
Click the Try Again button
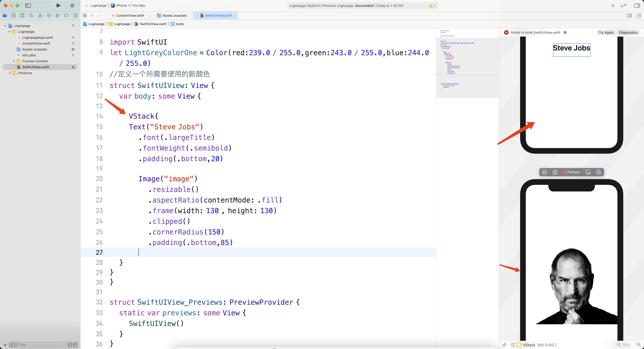(606, 32)
